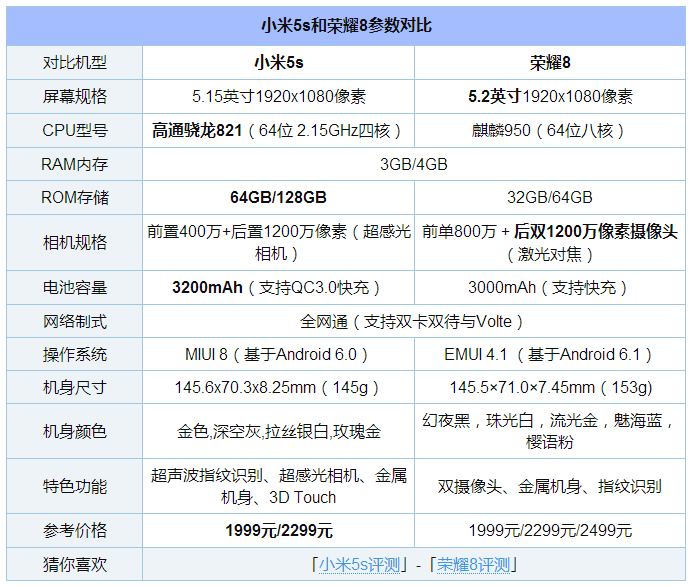The height and width of the screenshot is (587, 695).
Task: Select the MIUI 8 operating system cell
Action: pyautogui.click(x=279, y=354)
